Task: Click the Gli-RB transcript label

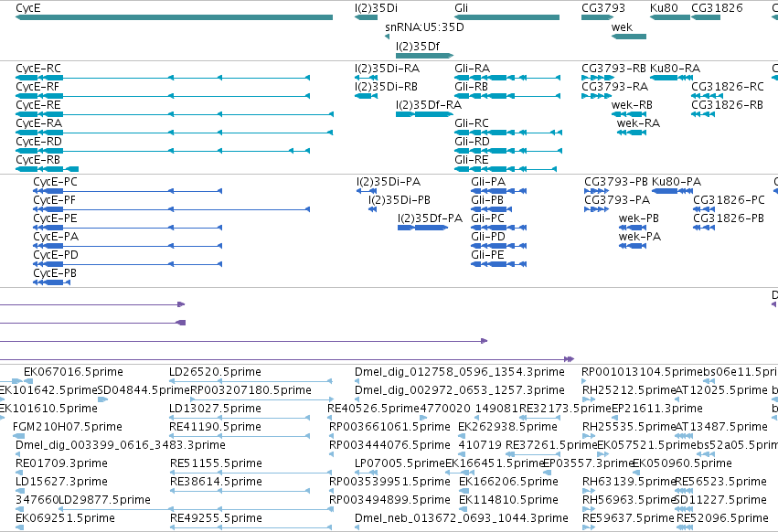Action: click(471, 87)
